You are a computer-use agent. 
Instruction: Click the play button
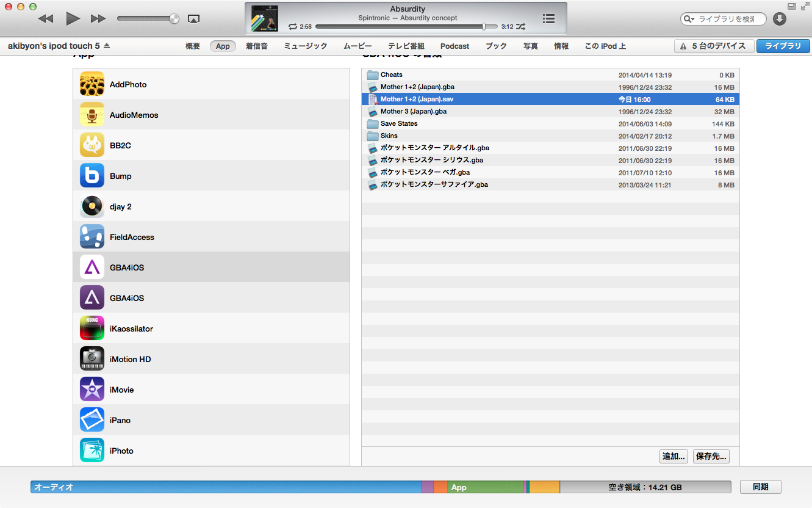tap(73, 19)
